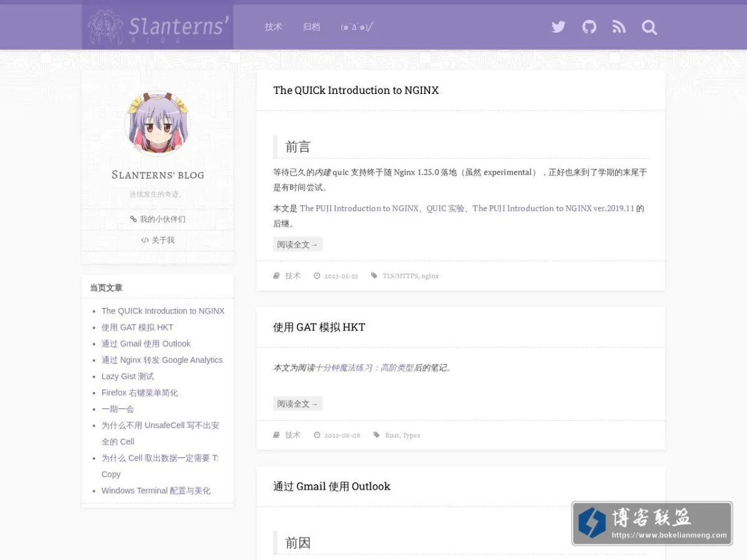
Task: Select sidebar item Firefox 右键菜单简化
Action: coord(139,393)
